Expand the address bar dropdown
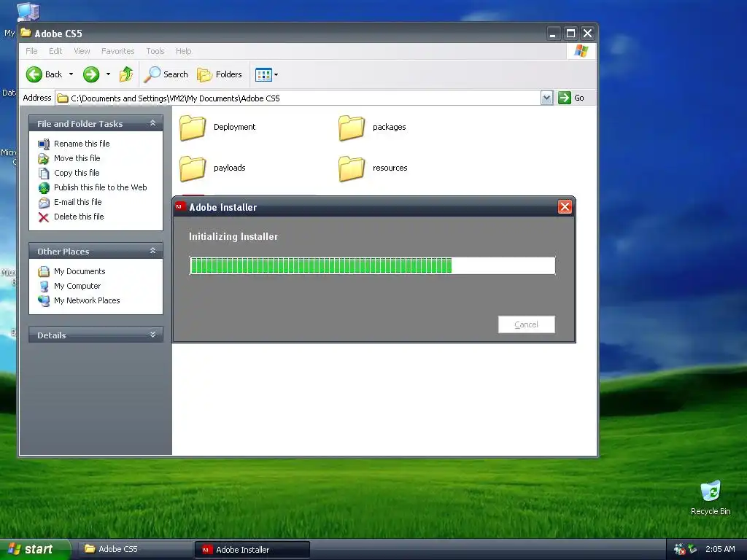The height and width of the screenshot is (560, 747). 547,98
